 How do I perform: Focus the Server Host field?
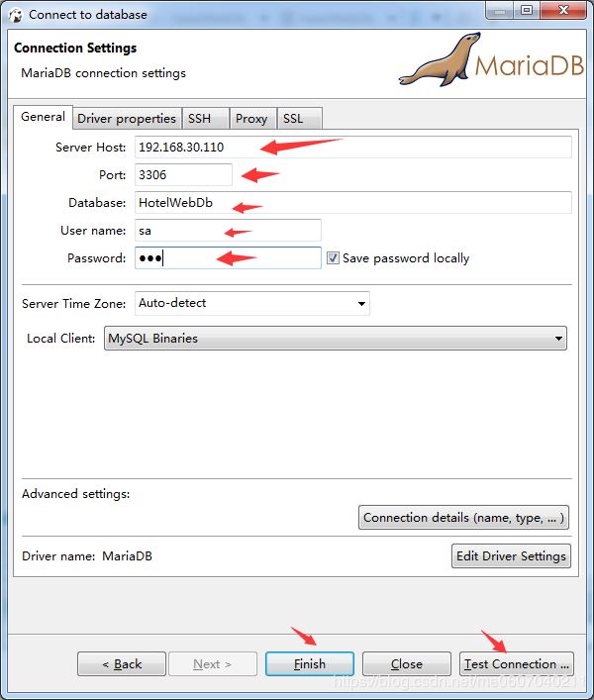353,147
